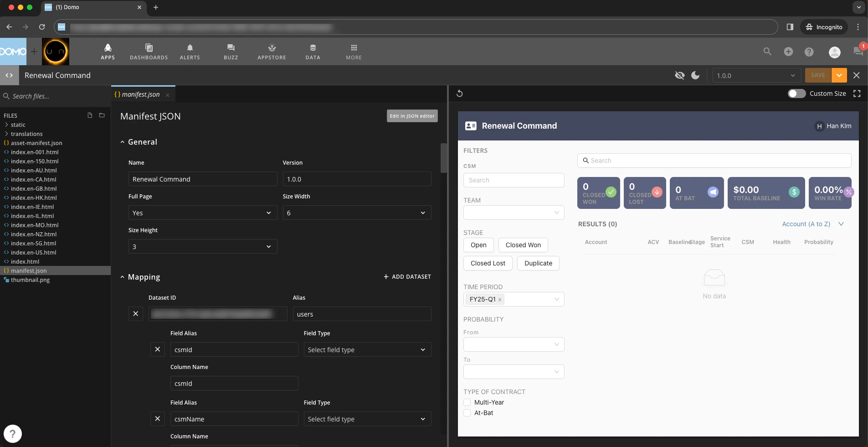Toggle the Closed Lost stage filter
This screenshot has width=868, height=447.
click(x=488, y=263)
